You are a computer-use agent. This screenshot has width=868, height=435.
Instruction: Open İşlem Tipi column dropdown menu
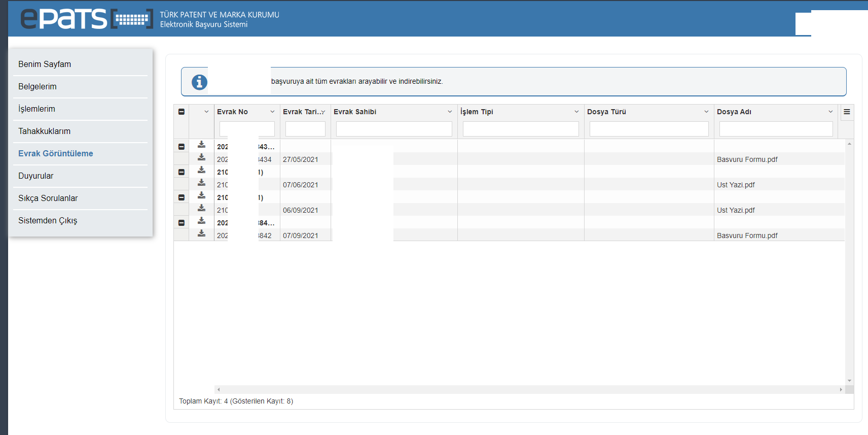tap(576, 112)
